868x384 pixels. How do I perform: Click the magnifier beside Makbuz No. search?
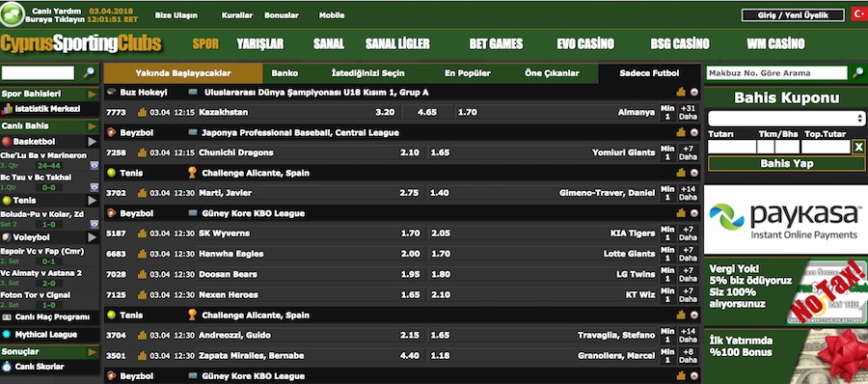click(x=858, y=72)
